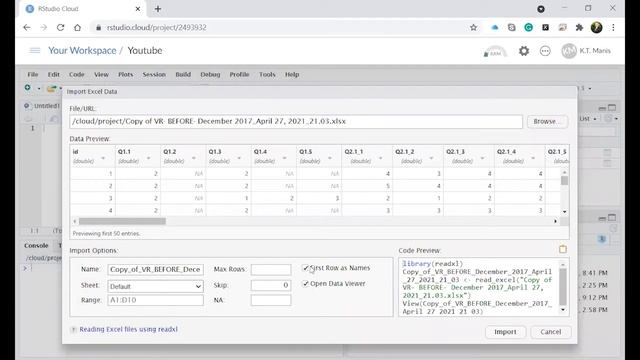Screen dimensions: 640x360
Task: Open the Q1.3 column type dropdown
Action: (x=239, y=158)
